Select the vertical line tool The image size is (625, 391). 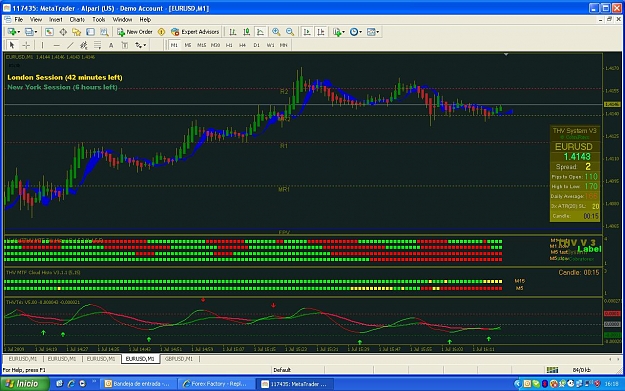[42, 45]
